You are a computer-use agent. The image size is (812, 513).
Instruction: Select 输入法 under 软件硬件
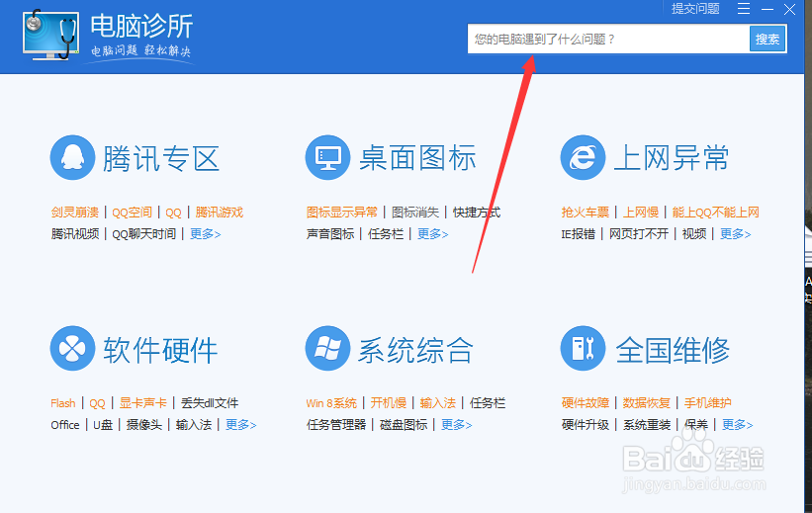click(x=194, y=425)
